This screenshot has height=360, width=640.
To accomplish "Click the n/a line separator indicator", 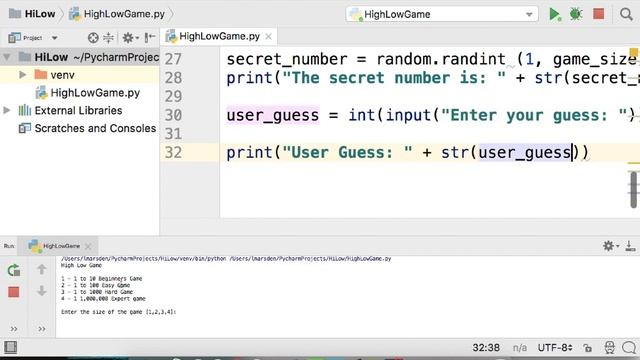I will tap(520, 348).
